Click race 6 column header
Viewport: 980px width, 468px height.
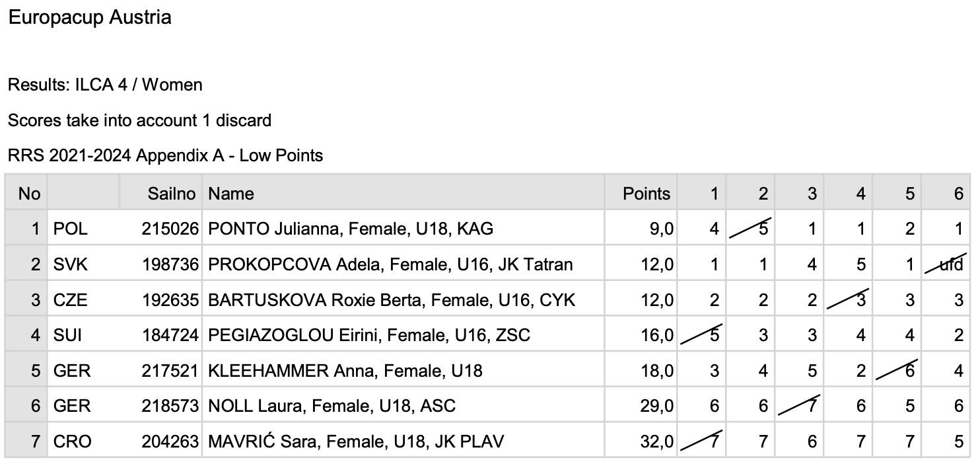[946, 193]
